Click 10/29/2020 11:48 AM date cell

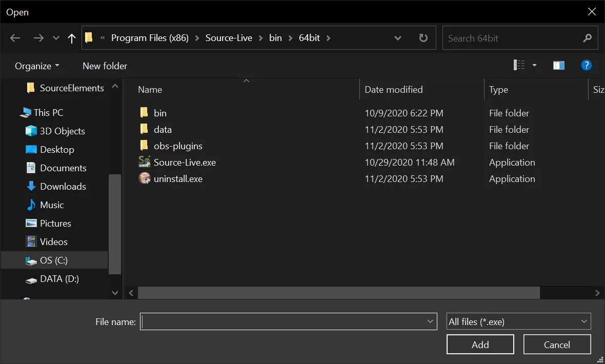click(409, 163)
